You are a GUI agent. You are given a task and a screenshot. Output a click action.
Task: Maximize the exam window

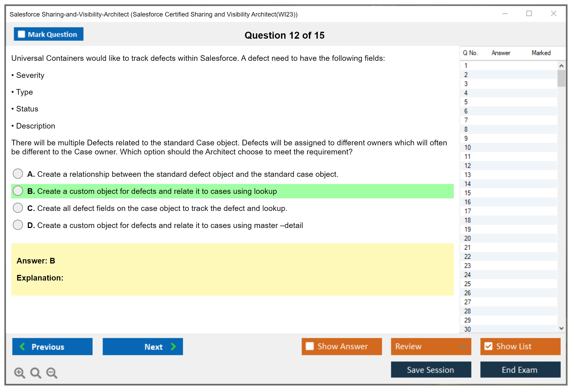[x=529, y=14]
